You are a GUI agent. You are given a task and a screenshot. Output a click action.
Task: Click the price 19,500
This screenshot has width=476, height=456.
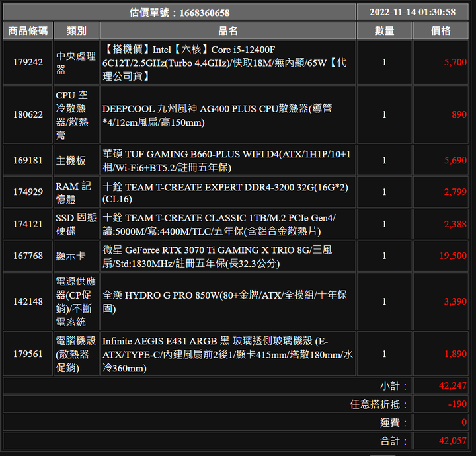(x=453, y=256)
